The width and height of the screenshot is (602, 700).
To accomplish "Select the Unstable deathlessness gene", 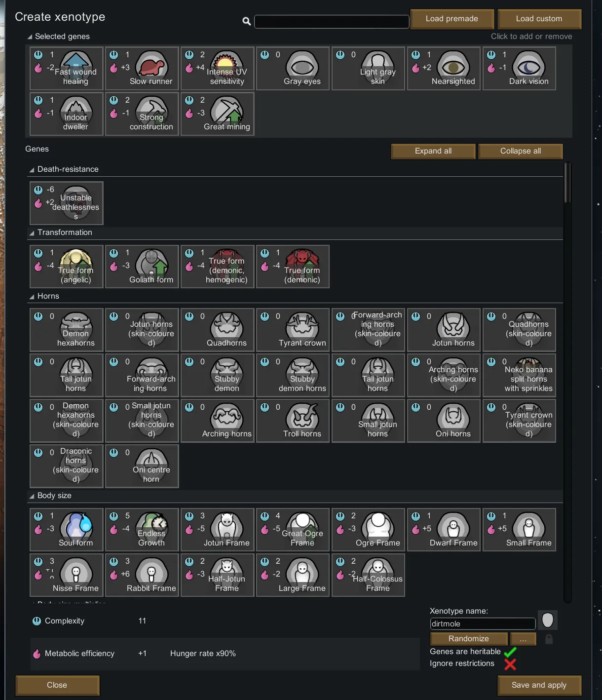I will click(x=67, y=203).
